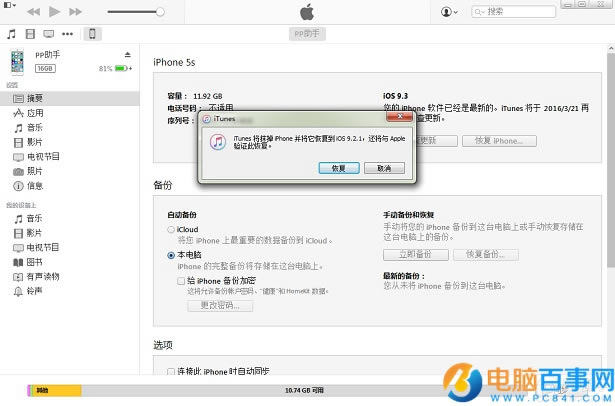Open the Movies library icon in toolbar
This screenshot has height=406, width=615.
[x=30, y=34]
